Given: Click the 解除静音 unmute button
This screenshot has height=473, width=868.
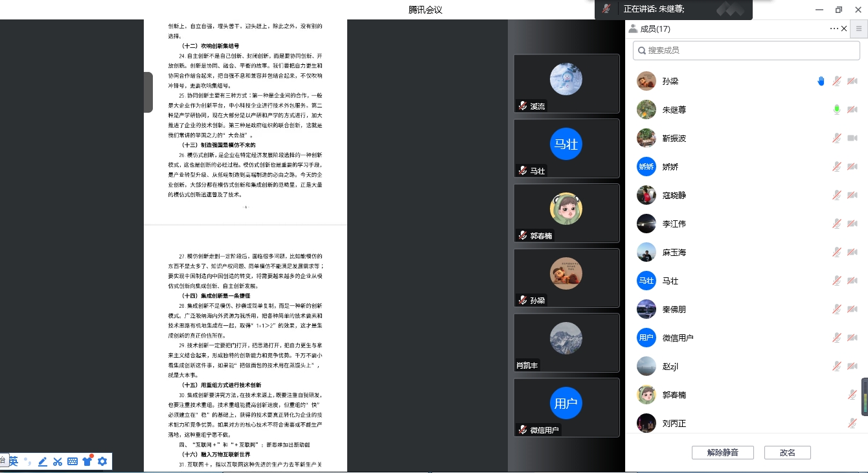Looking at the screenshot, I should tap(723, 452).
